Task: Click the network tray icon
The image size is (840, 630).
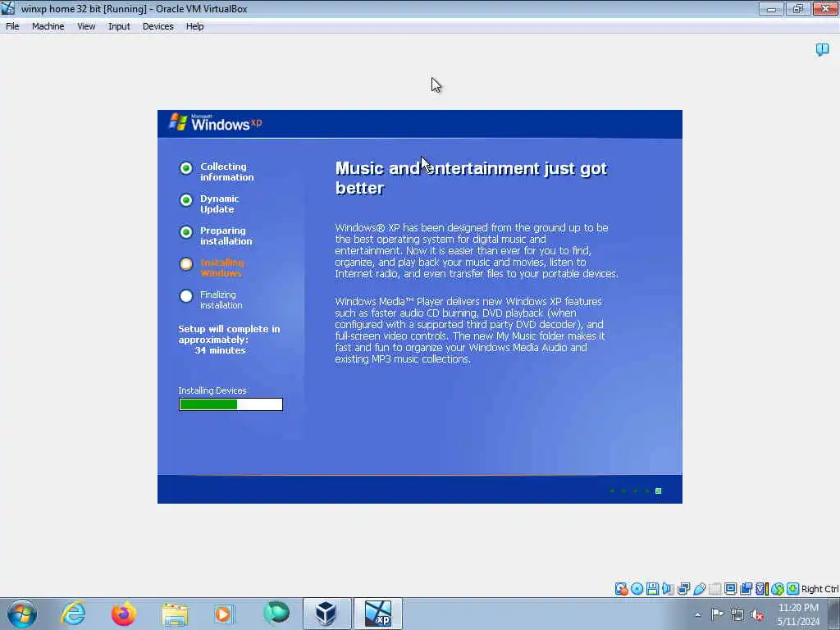Action: 737,614
